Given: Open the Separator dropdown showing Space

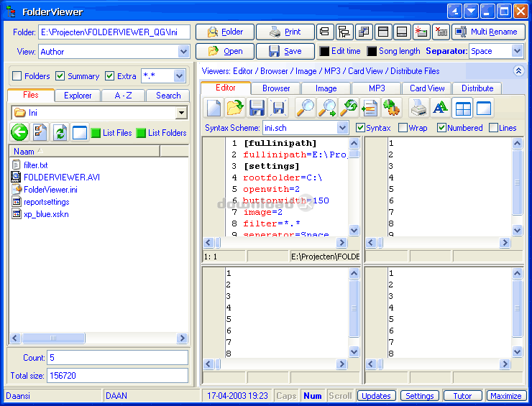Looking at the screenshot, I should click(x=517, y=51).
